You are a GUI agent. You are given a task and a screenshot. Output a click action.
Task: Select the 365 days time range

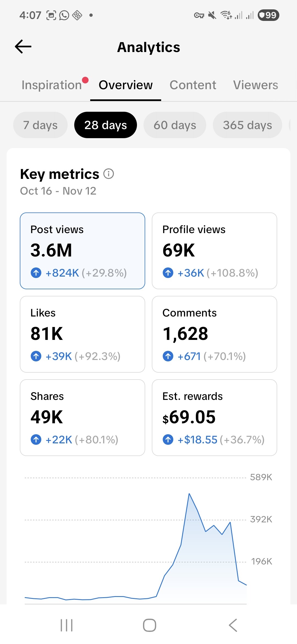tap(247, 125)
